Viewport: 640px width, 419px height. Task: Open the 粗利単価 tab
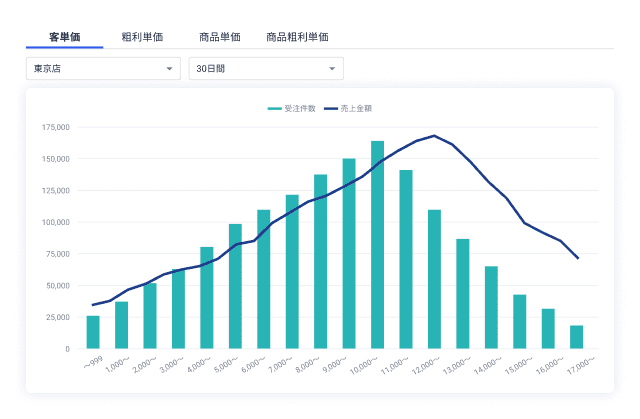142,37
